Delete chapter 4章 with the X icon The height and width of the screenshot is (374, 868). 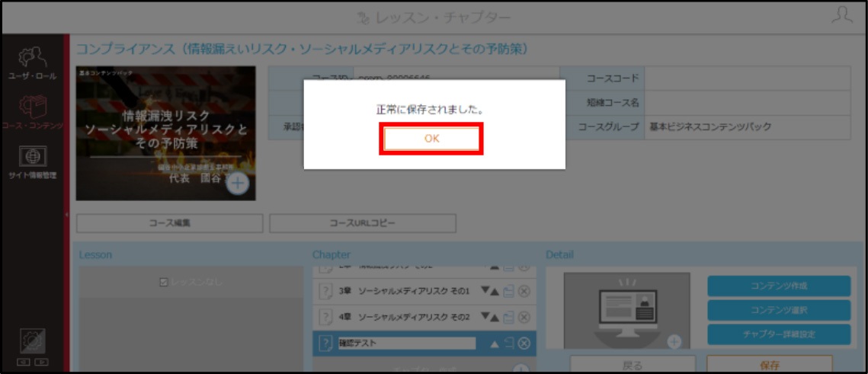click(x=524, y=317)
